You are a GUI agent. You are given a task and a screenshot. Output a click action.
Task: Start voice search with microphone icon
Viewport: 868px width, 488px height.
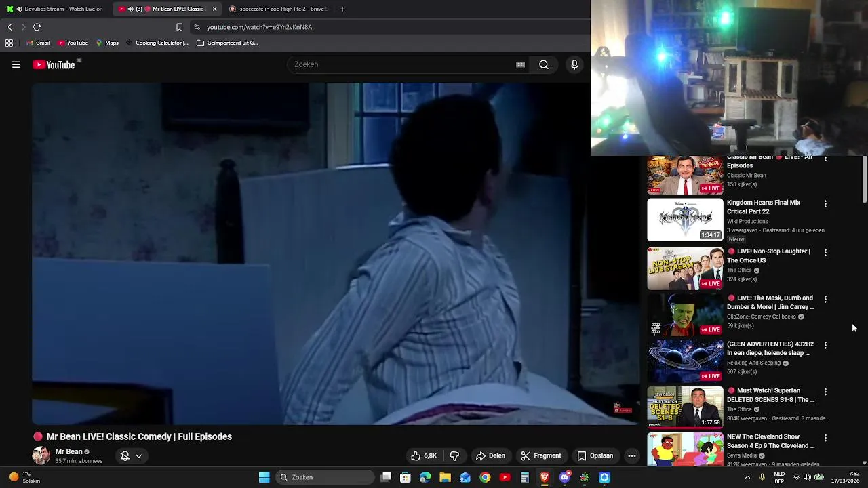pos(574,64)
